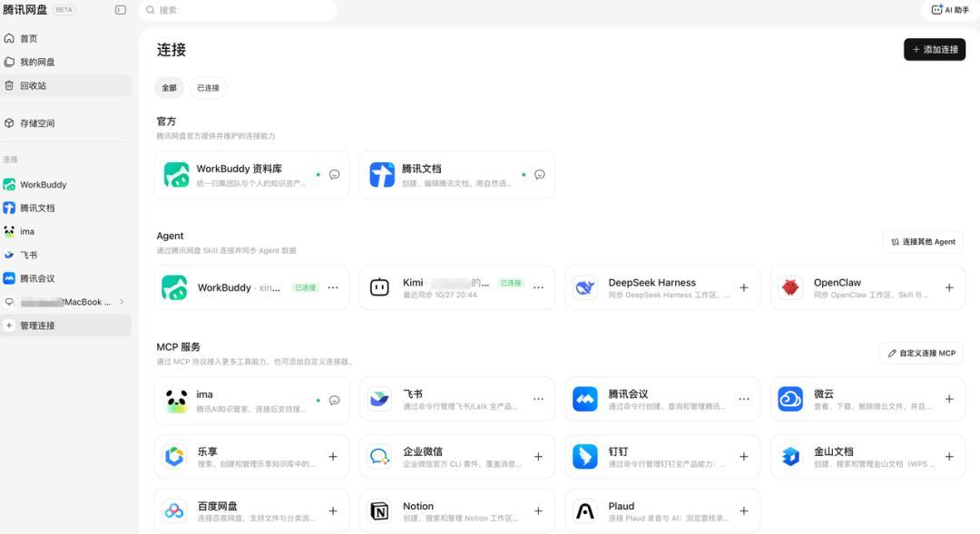Add the Notion connection
Image resolution: width=980 pixels, height=534 pixels.
[538, 511]
